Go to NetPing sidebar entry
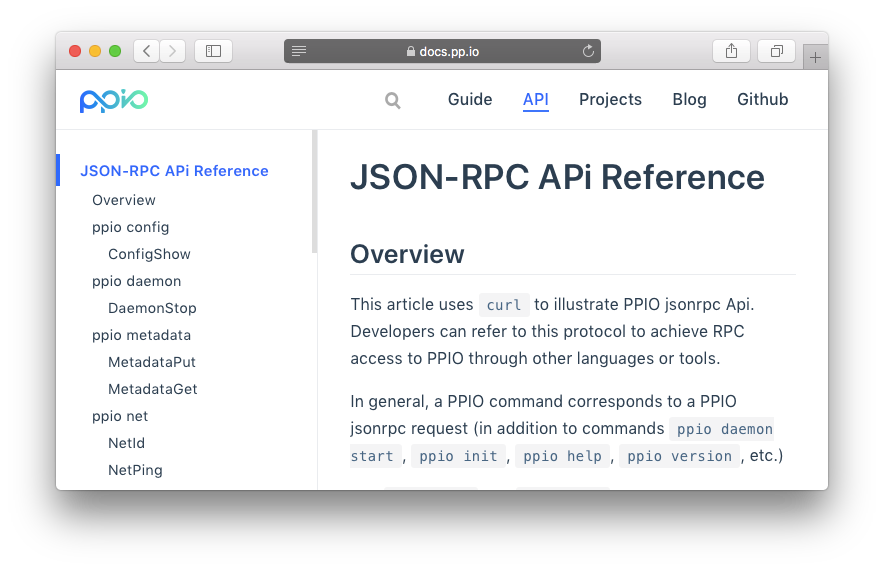The image size is (884, 570). (x=135, y=470)
